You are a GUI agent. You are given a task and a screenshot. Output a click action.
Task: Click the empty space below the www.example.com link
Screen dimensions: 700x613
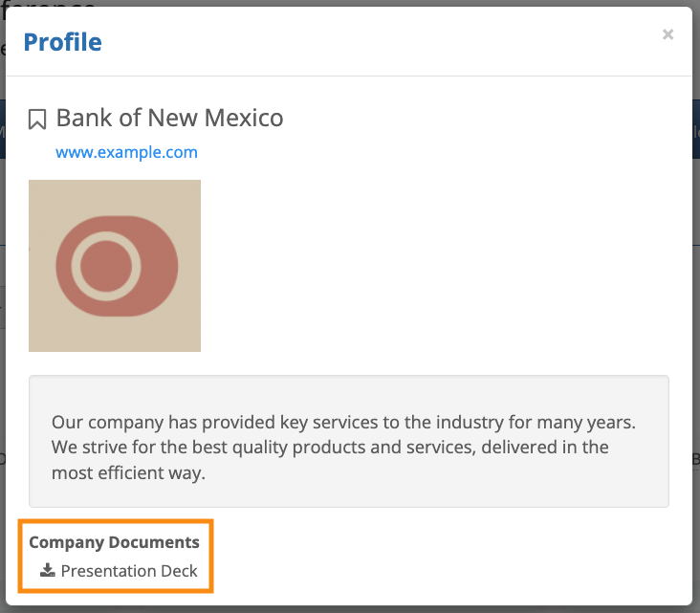pos(383,170)
